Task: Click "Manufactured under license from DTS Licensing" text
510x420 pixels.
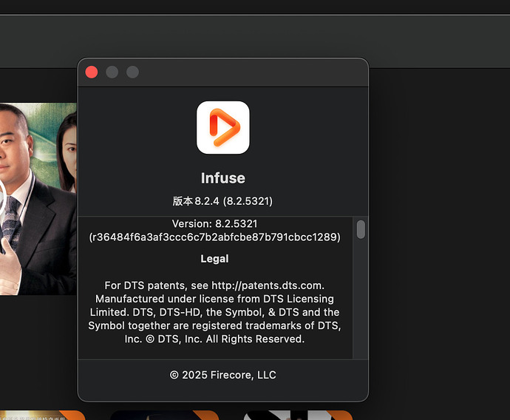Action: point(214,299)
